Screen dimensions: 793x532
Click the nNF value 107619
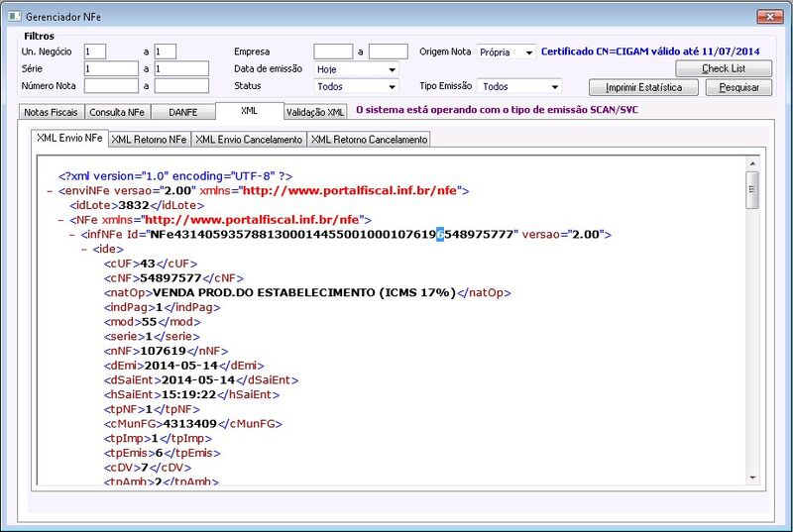click(163, 351)
